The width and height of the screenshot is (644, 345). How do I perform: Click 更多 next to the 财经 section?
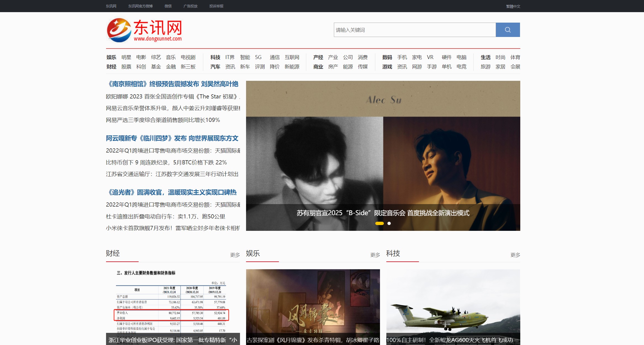point(235,255)
